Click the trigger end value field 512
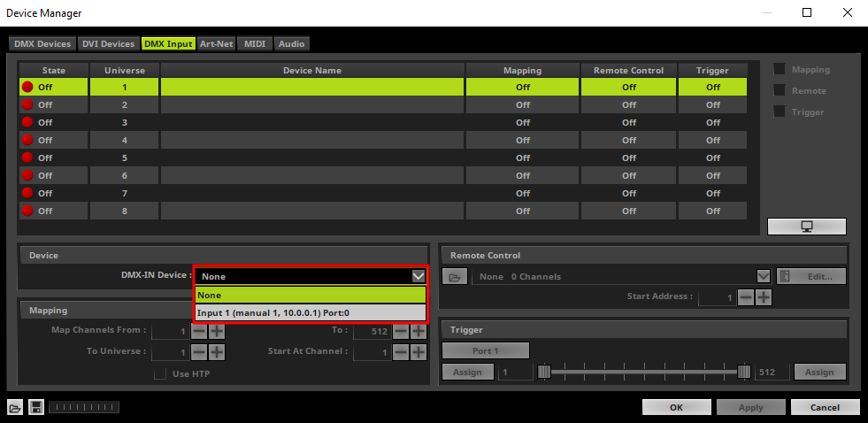This screenshot has height=423, width=868. click(x=772, y=372)
